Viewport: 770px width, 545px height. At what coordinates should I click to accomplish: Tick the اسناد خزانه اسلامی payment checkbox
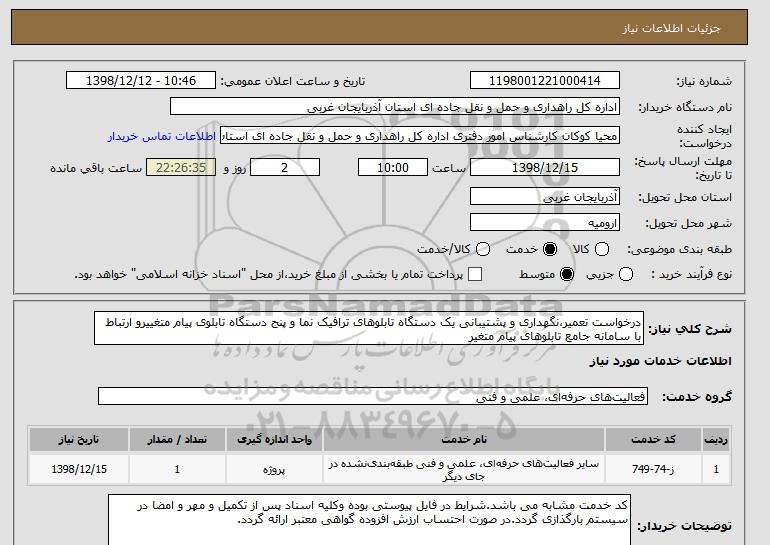pyautogui.click(x=475, y=274)
